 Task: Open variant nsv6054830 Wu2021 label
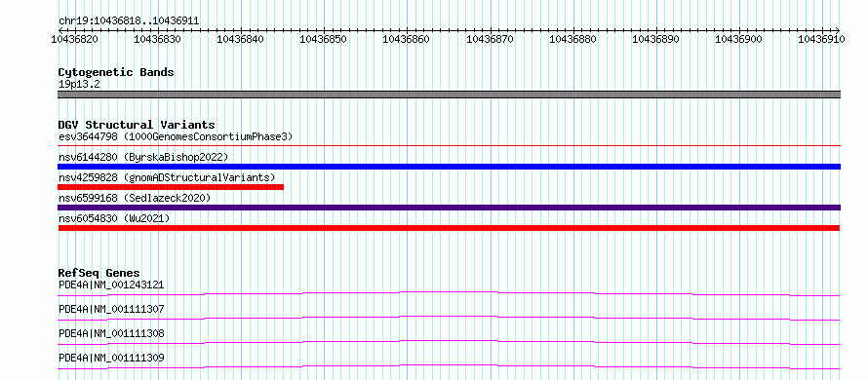[114, 218]
